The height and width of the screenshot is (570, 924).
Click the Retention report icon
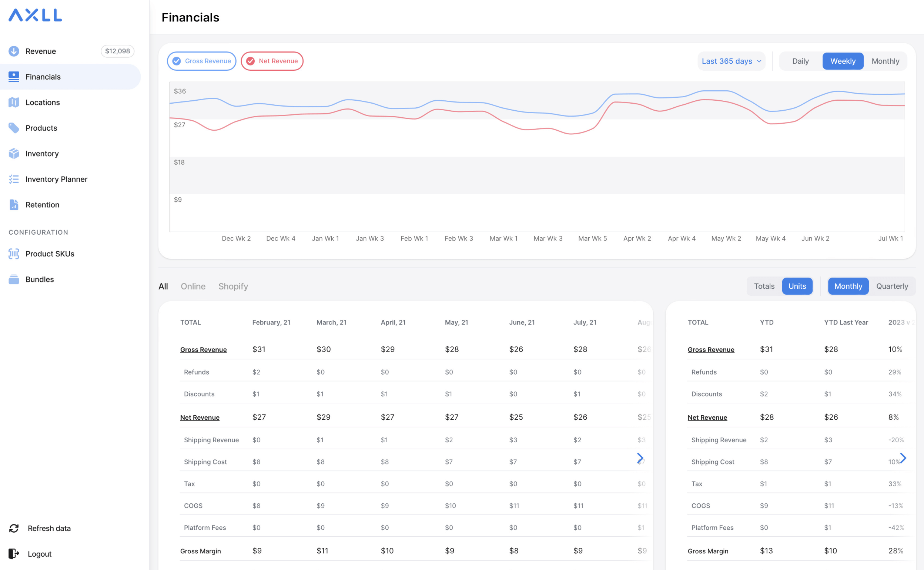click(14, 205)
